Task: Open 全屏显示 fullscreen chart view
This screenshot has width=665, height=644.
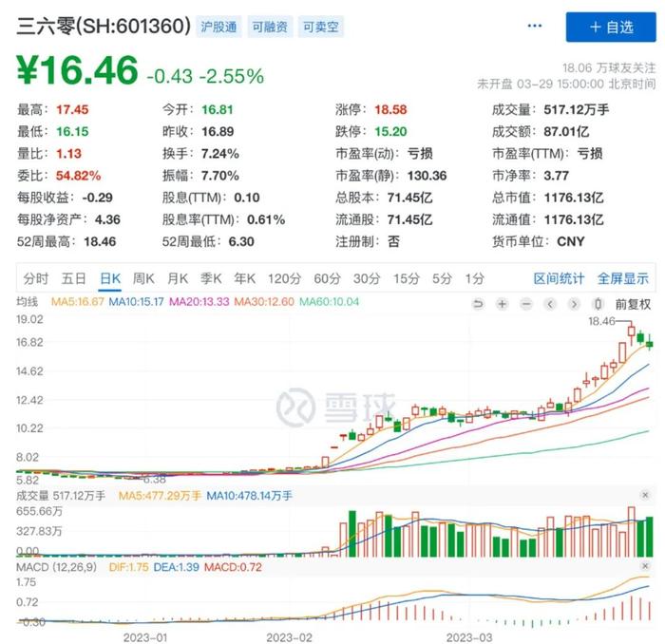Action: point(622,278)
